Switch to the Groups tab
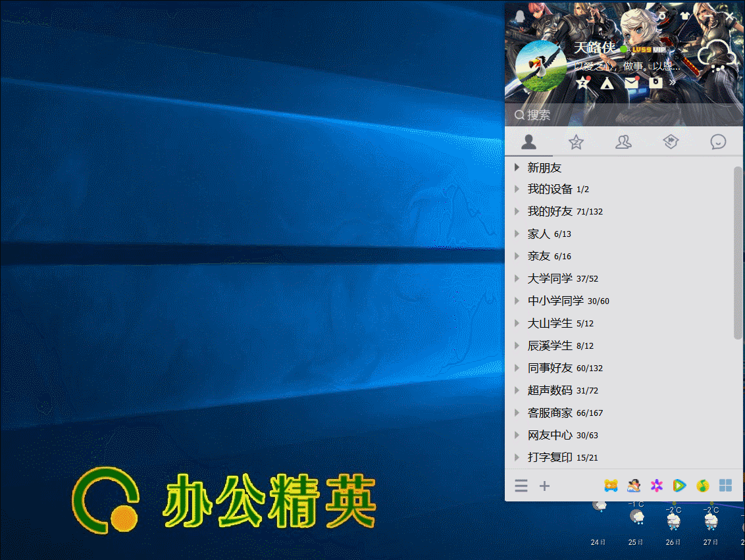 pos(623,141)
